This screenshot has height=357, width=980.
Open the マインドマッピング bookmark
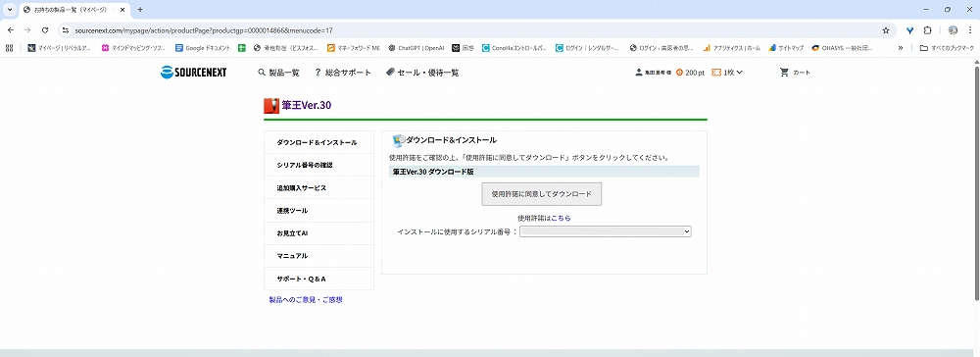[x=133, y=47]
